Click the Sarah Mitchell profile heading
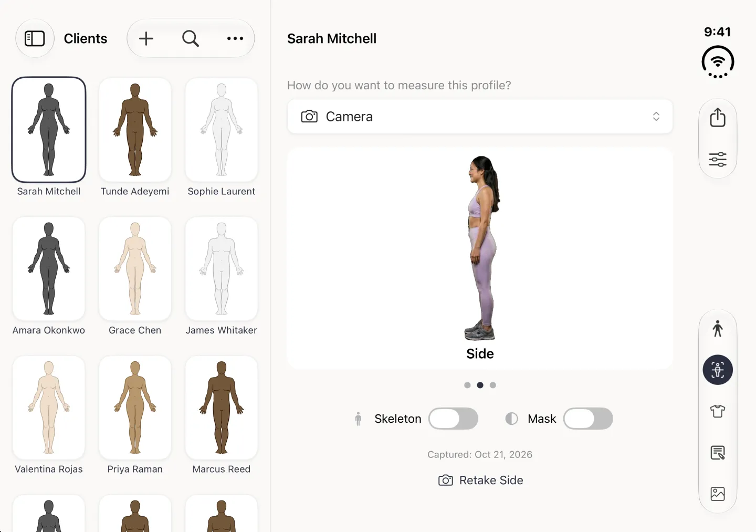Viewport: 756px width, 532px height. [332, 38]
